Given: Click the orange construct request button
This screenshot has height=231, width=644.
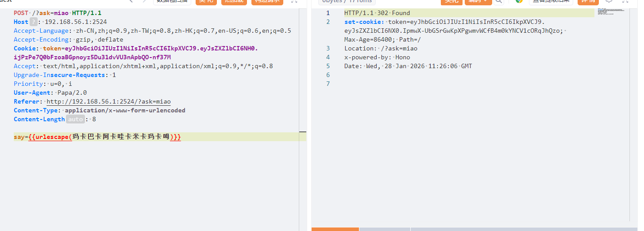Looking at the screenshot, I should (x=267, y=1).
